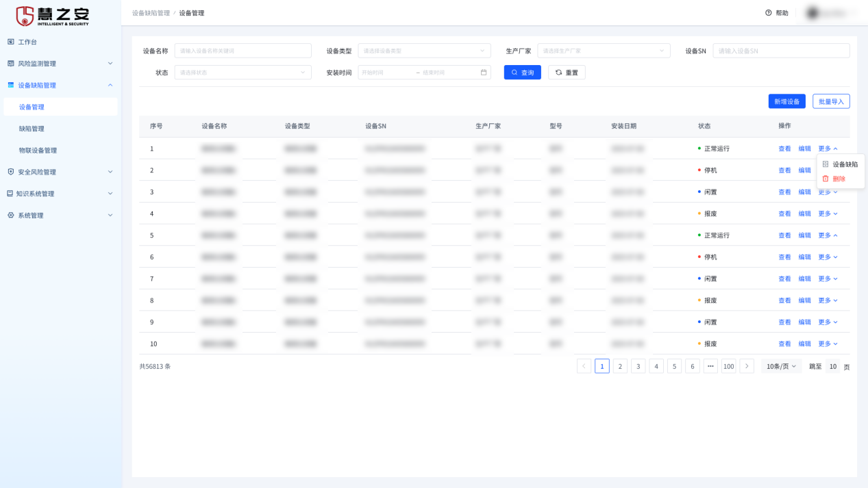The image size is (868, 488).
Task: Click the 查询 search button
Action: 522,73
